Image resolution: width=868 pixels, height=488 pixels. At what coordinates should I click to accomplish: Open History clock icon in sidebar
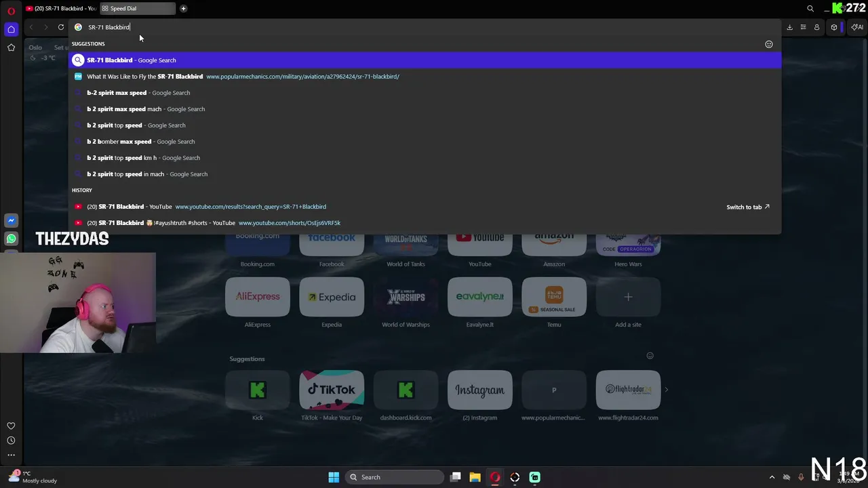[11, 441]
